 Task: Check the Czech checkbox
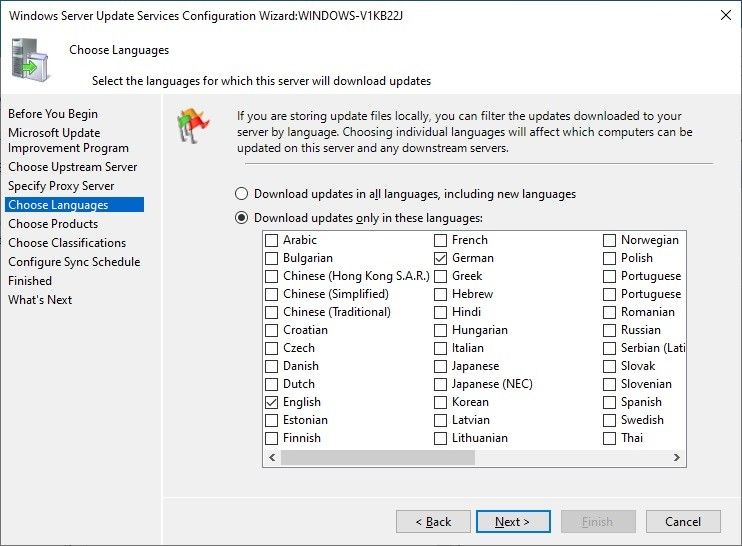pyautogui.click(x=272, y=348)
